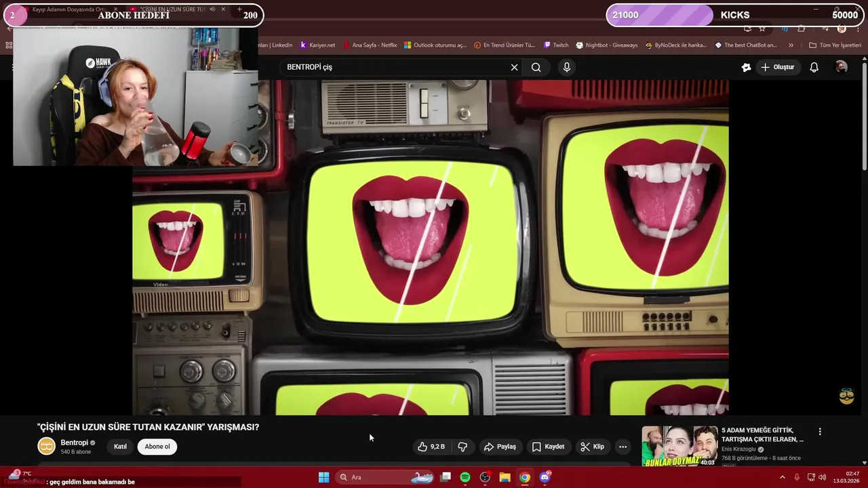Open The best ChatBot bookmark
Image resolution: width=868 pixels, height=488 pixels.
[x=746, y=45]
